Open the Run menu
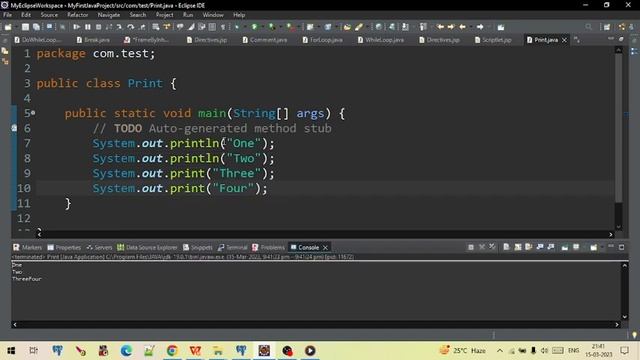This screenshot has width=640, height=360. (x=188, y=15)
